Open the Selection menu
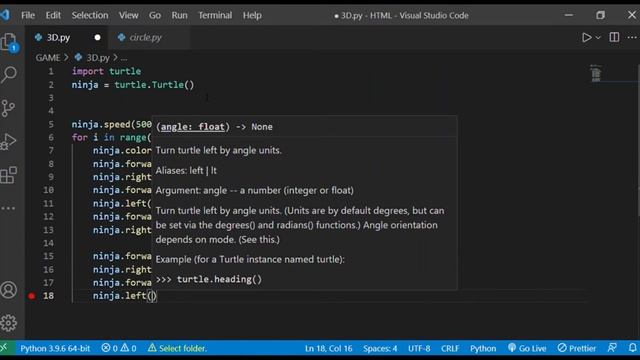Viewport: 640px width, 360px height. click(x=90, y=16)
